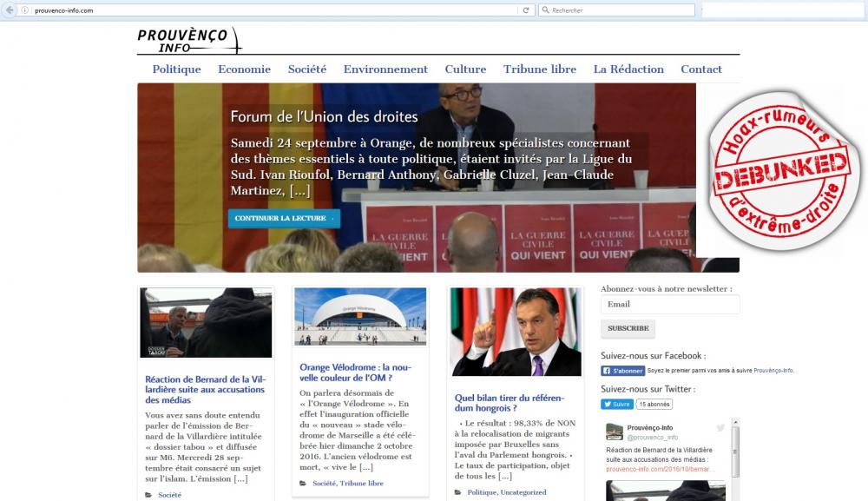The image size is (868, 501).
Task: Click the Prouvènço-Info Twitter avatar
Action: click(x=615, y=432)
